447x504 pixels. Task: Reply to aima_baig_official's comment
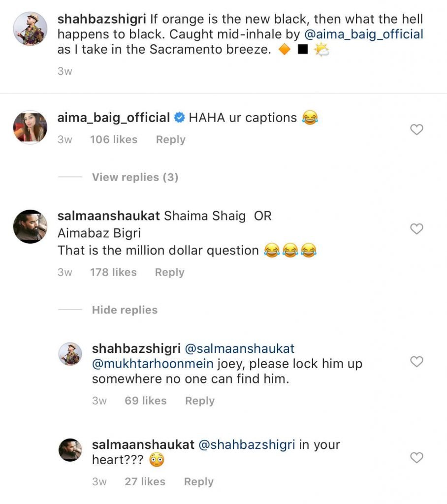click(x=170, y=140)
